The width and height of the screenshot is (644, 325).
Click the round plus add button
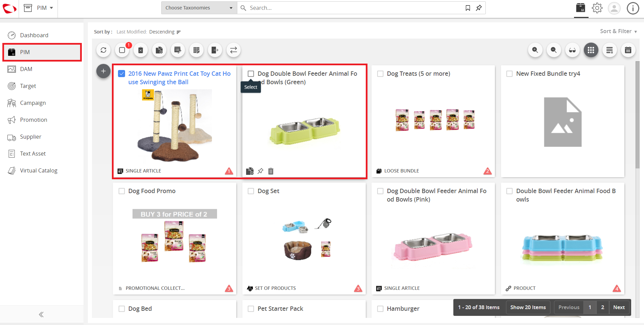point(103,71)
